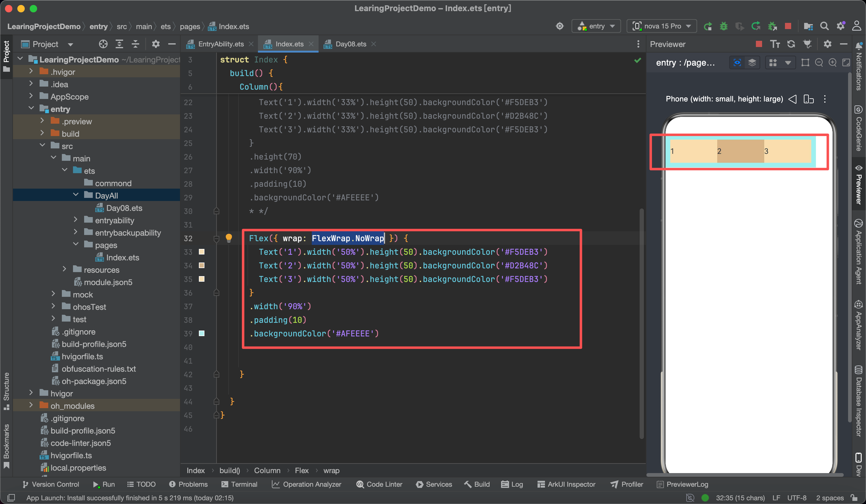Image resolution: width=866 pixels, height=504 pixels.
Task: Click the Previewer zoom out icon
Action: pyautogui.click(x=819, y=62)
